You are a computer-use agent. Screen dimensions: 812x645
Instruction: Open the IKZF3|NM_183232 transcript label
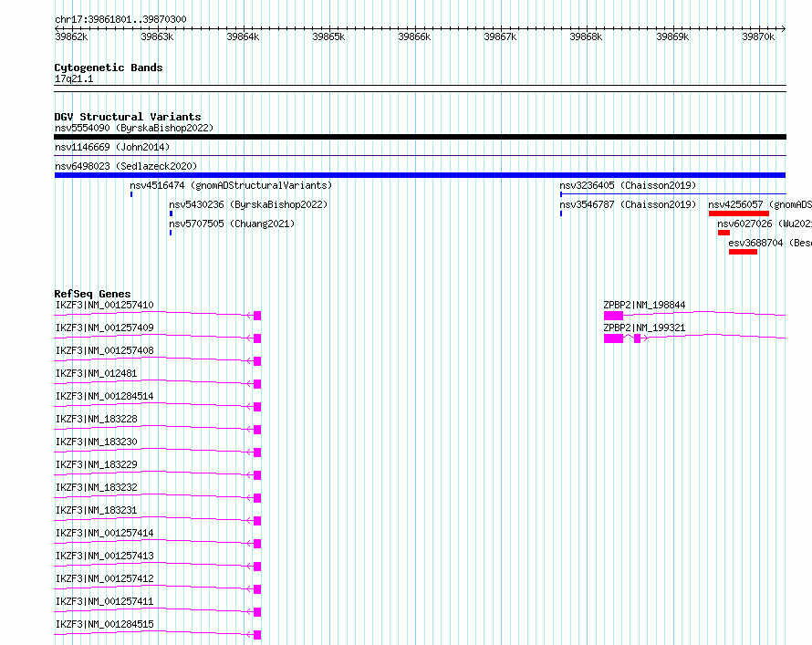97,487
